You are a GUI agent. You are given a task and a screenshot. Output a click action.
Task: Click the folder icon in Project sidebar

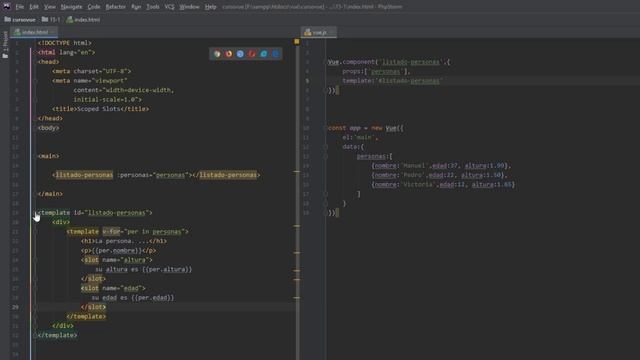pyautogui.click(x=5, y=56)
